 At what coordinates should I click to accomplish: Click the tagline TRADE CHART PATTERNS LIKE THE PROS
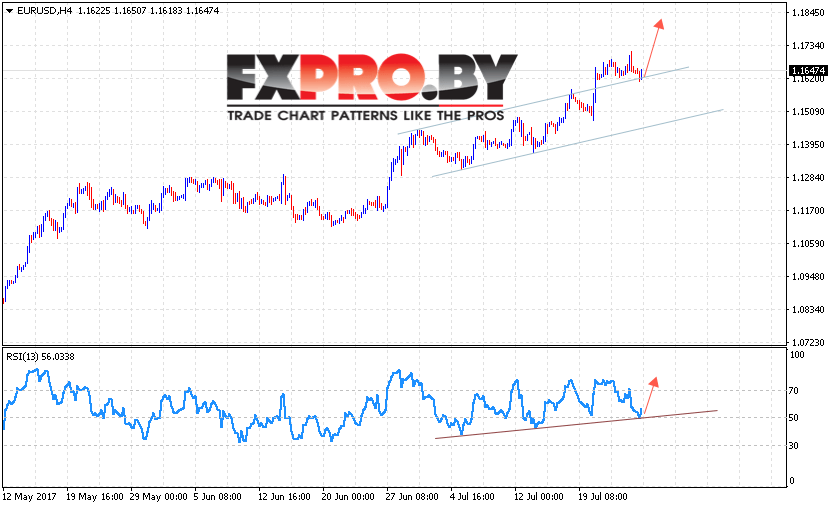(x=365, y=115)
